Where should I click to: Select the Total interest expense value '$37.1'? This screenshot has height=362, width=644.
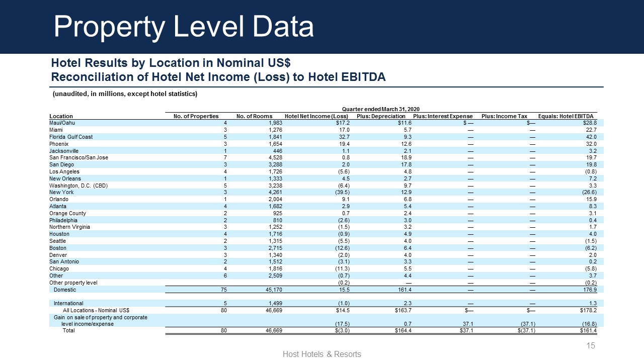point(466,331)
